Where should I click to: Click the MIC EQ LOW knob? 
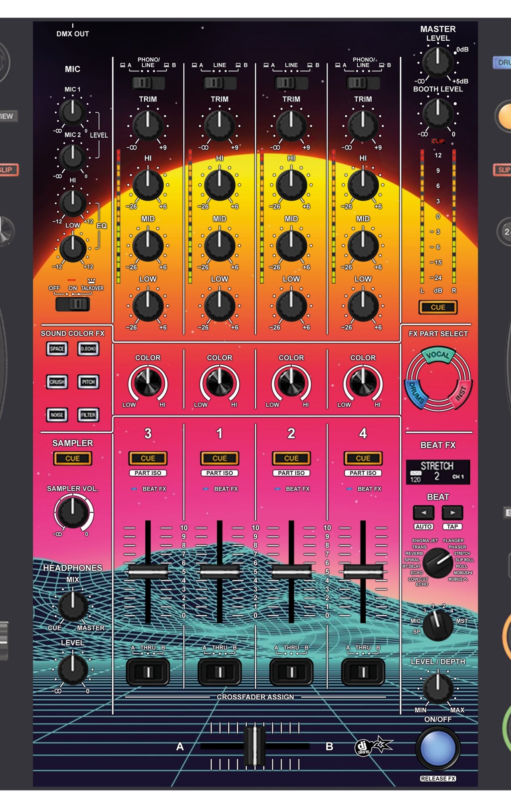73,249
